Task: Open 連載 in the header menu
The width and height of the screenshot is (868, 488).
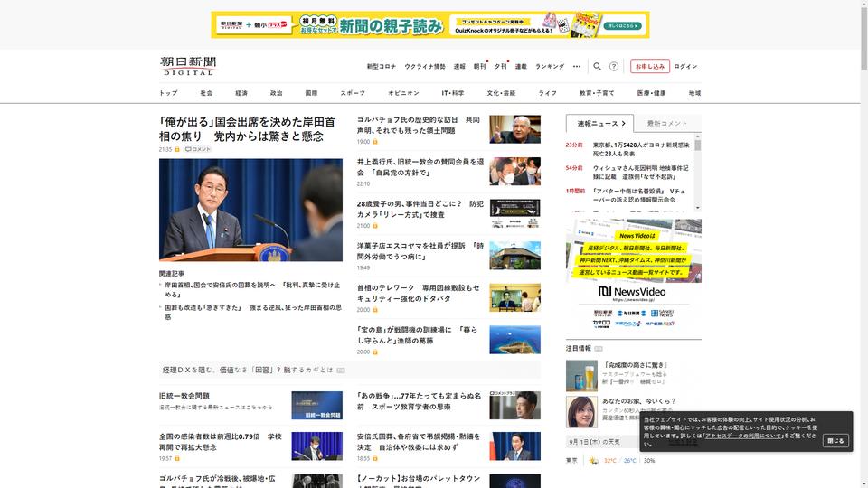Action: click(521, 66)
